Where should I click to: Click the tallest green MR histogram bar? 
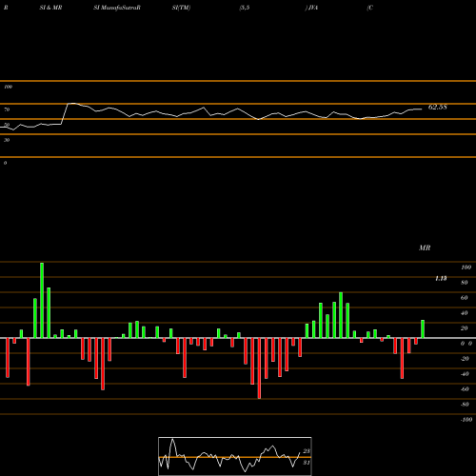click(x=42, y=300)
